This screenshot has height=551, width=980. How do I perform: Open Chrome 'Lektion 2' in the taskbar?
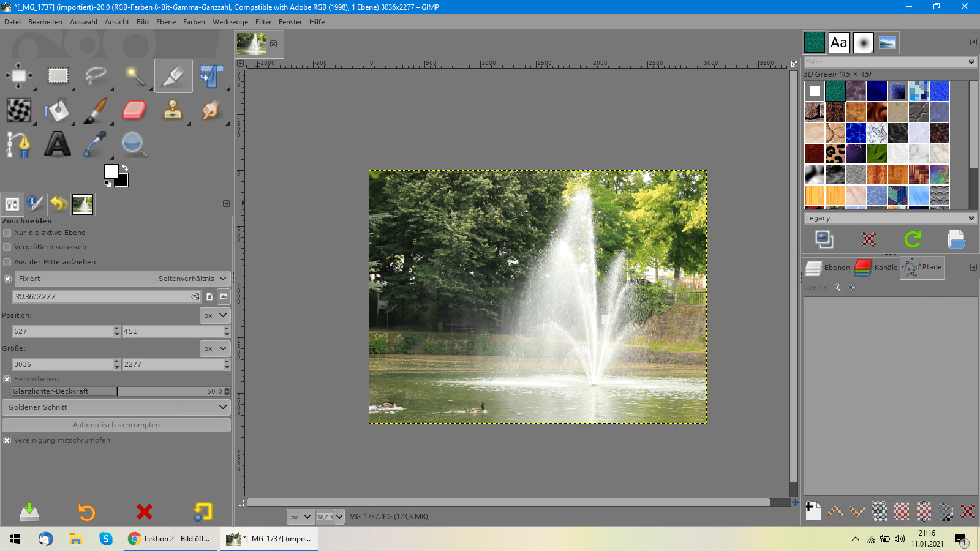[170, 539]
